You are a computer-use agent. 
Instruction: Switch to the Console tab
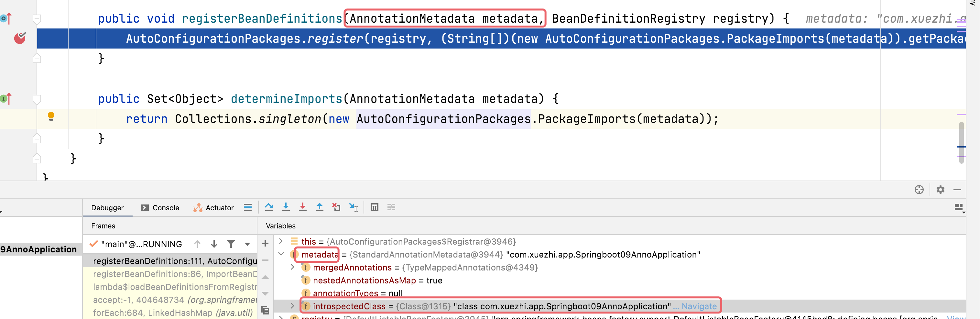pyautogui.click(x=160, y=208)
